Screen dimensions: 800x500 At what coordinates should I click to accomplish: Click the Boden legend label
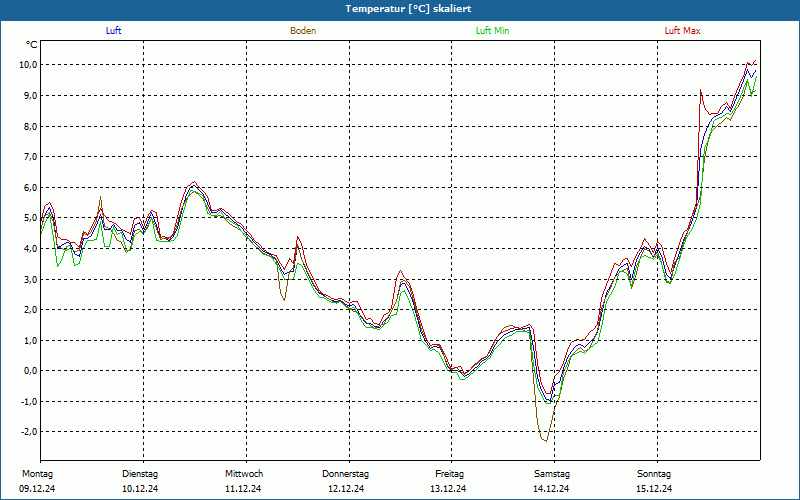303,31
